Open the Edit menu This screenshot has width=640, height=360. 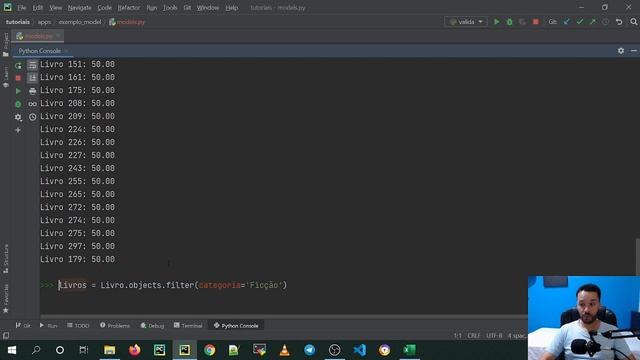tap(38, 7)
